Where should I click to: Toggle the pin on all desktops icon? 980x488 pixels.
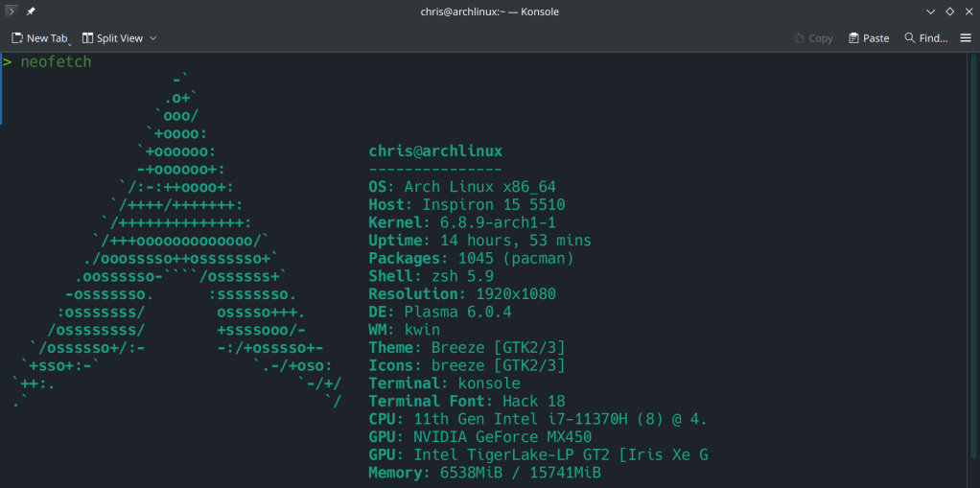point(32,12)
